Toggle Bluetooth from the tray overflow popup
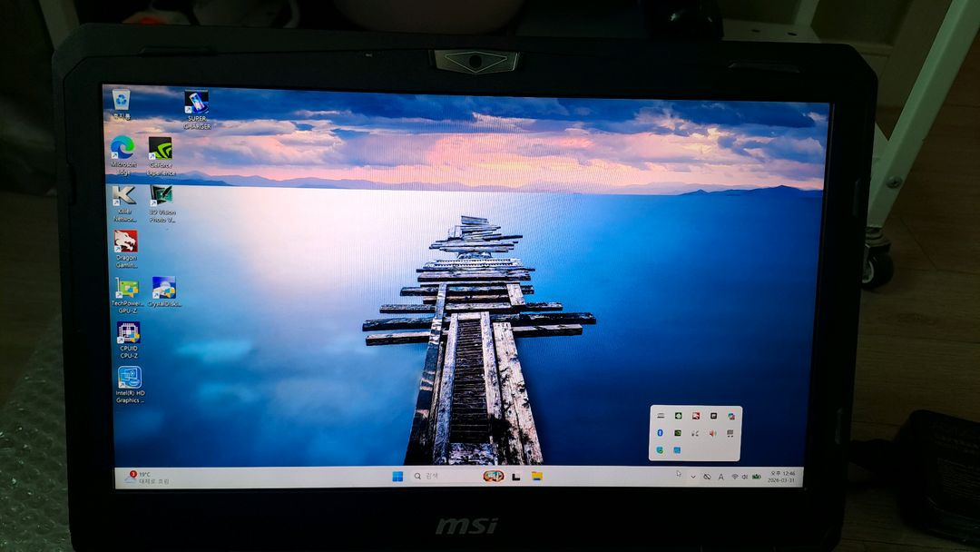 660,434
